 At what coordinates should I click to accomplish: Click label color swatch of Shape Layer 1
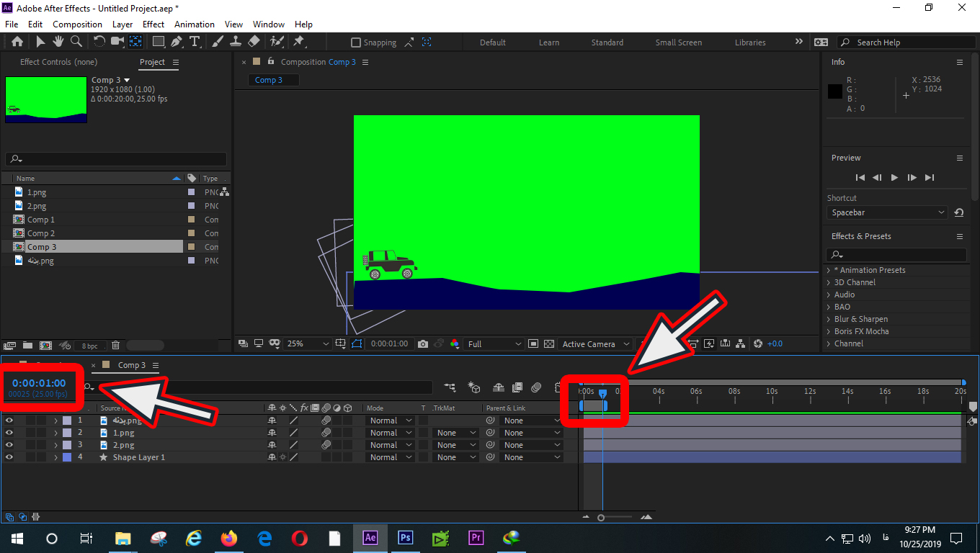coord(67,457)
